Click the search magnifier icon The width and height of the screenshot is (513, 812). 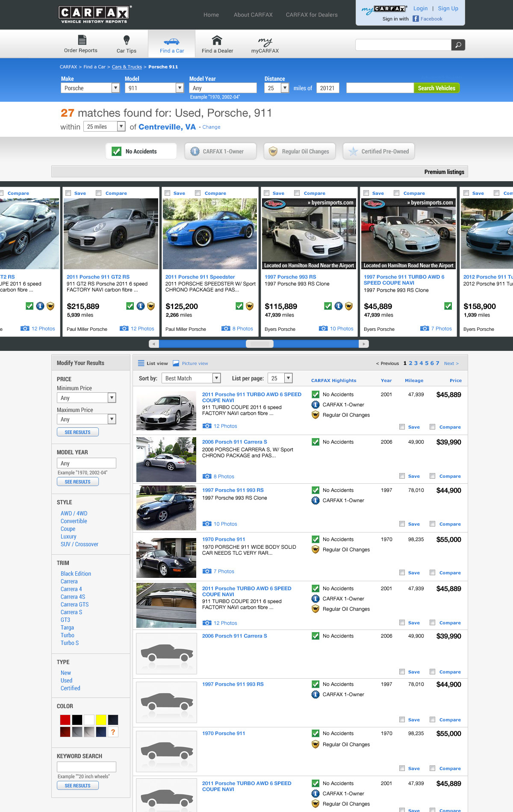click(x=458, y=45)
